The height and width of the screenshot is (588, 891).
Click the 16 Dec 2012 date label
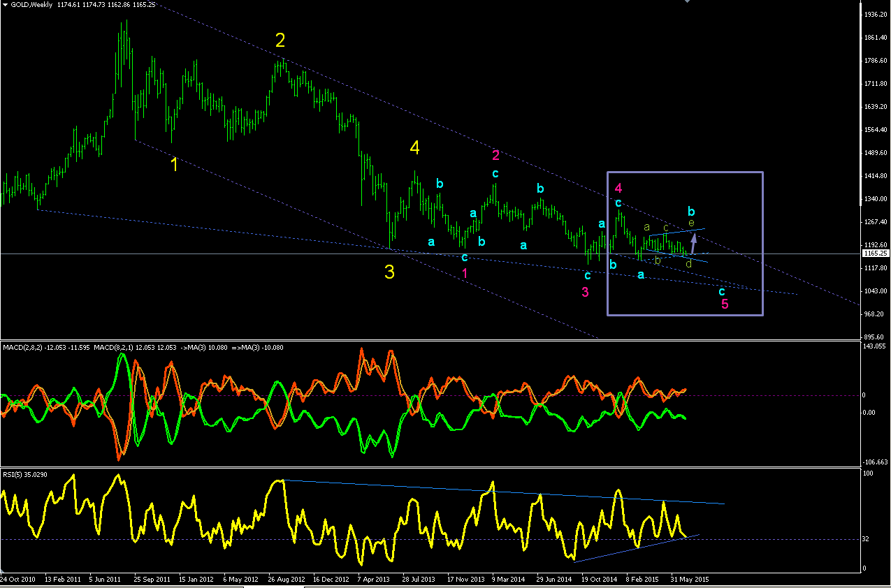330,579
